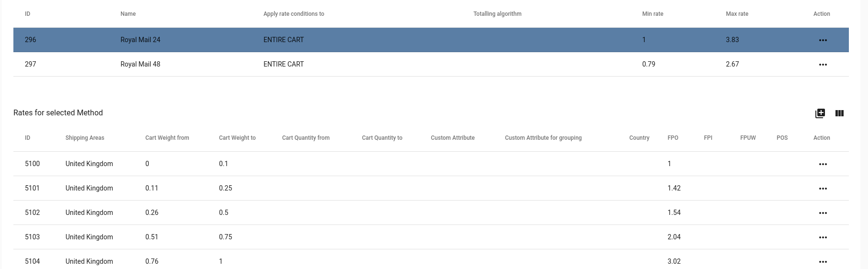Sort rates by FPO column header
Image resolution: width=868 pixels, height=269 pixels.
pos(673,138)
